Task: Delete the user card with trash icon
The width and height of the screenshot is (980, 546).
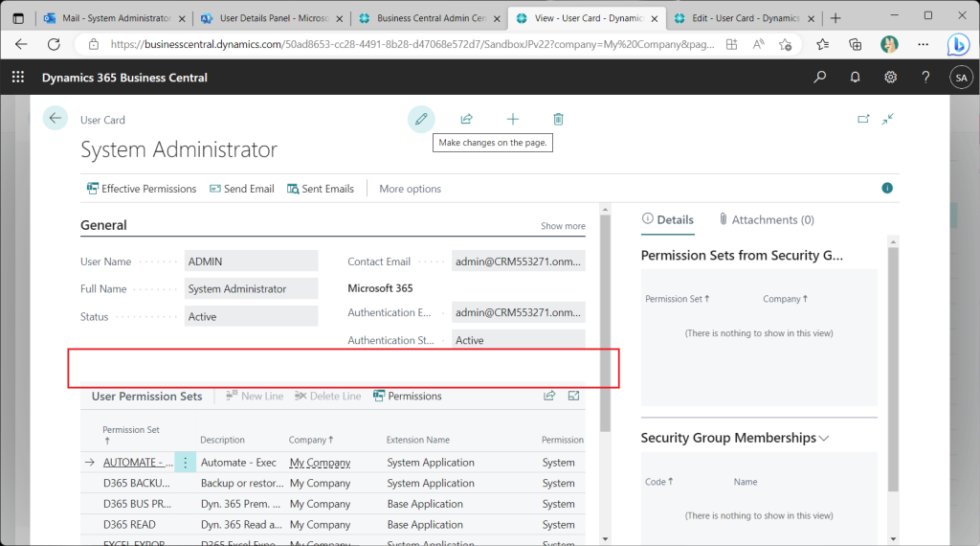Action: tap(558, 119)
